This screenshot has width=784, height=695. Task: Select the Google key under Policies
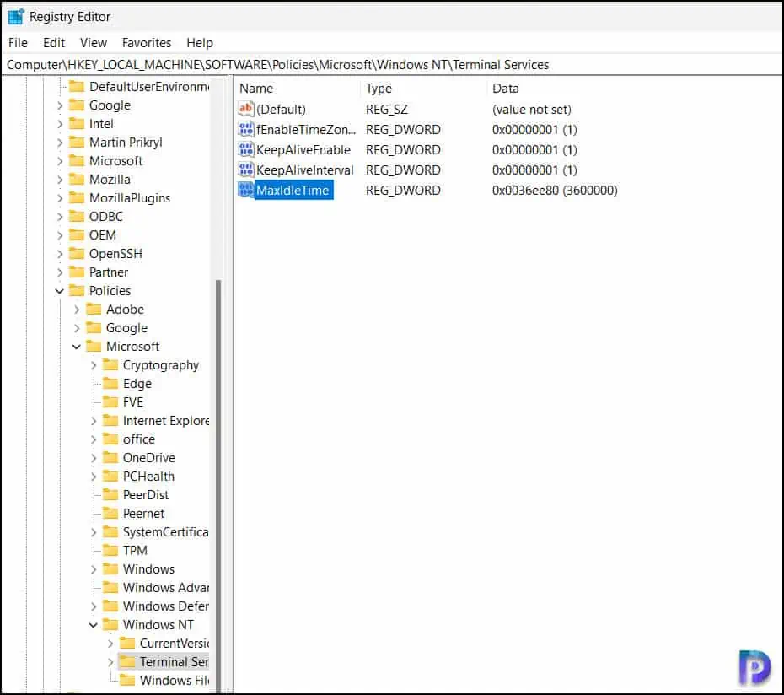(x=126, y=328)
